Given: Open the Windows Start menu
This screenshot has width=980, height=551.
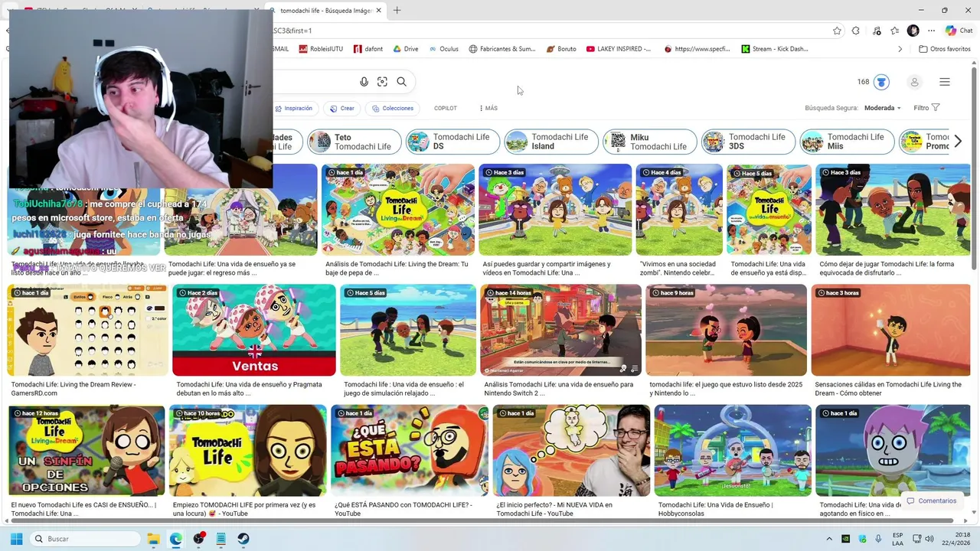Looking at the screenshot, I should click(16, 539).
